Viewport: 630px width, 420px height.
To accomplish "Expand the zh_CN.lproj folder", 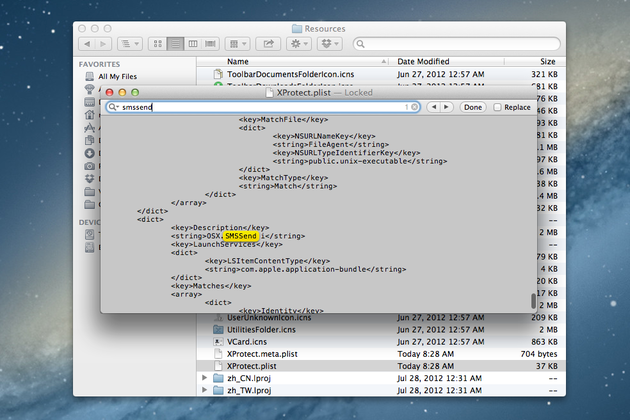I will 205,378.
